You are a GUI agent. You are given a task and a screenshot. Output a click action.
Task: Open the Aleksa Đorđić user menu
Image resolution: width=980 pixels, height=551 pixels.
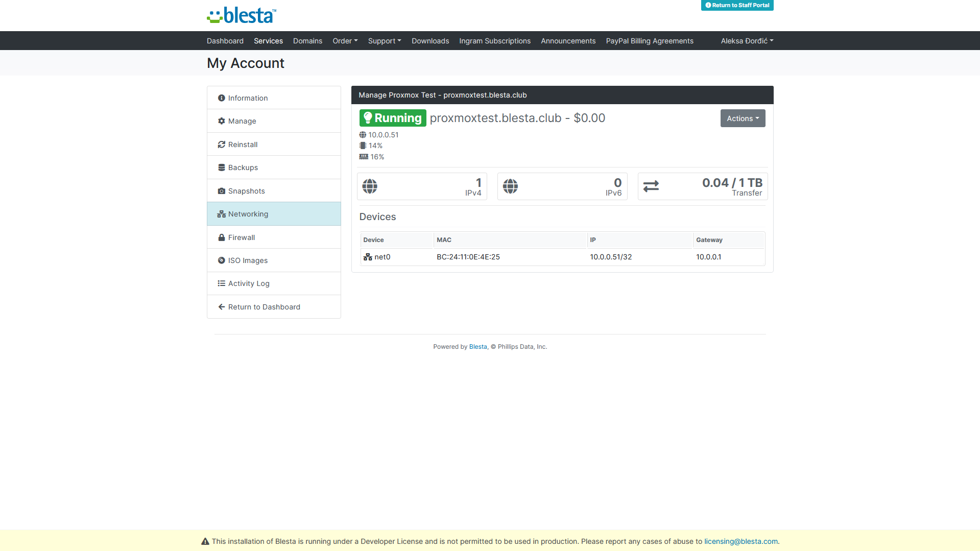click(x=747, y=41)
